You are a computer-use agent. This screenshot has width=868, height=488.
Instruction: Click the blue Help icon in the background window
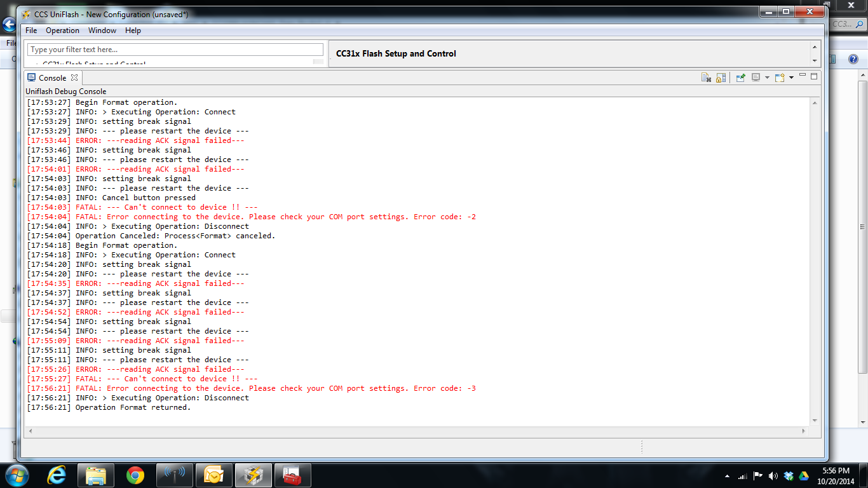pos(853,59)
